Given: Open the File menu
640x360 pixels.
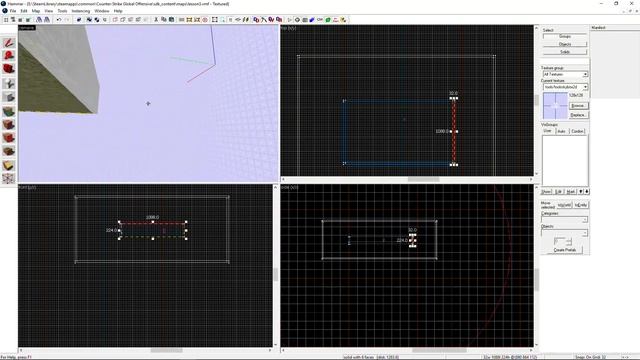Looking at the screenshot, I should tap(13, 11).
